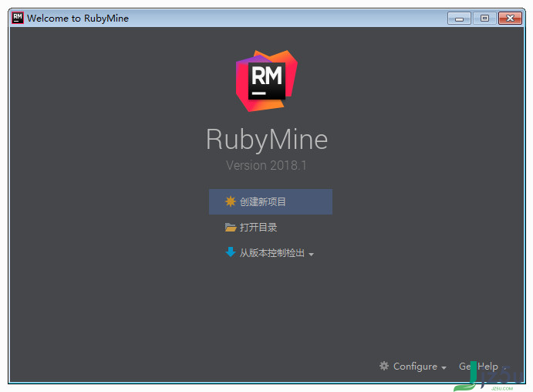Click the Welcome to RubyMine title text
Viewport: 533px width, 392px height.
click(78, 18)
